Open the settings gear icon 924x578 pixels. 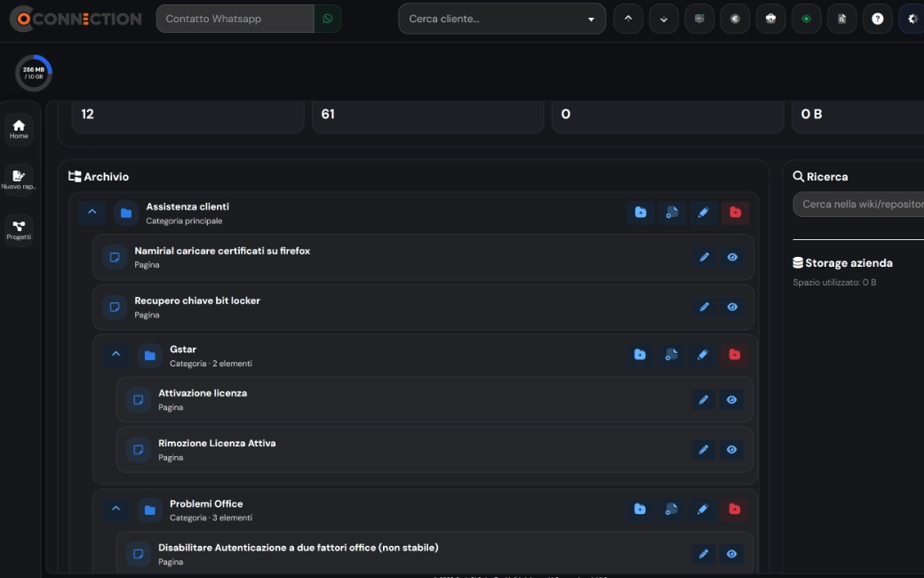pyautogui.click(x=912, y=19)
